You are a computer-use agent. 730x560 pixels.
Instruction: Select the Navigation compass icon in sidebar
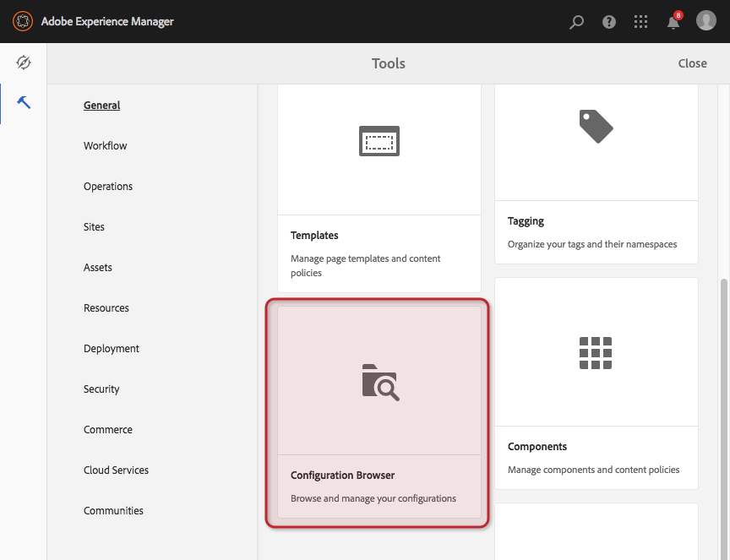point(24,63)
